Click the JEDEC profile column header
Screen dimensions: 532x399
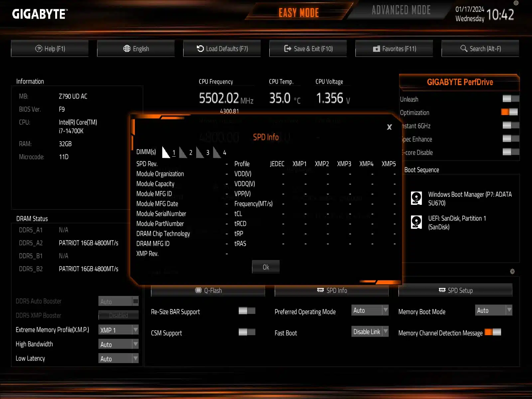click(x=277, y=164)
